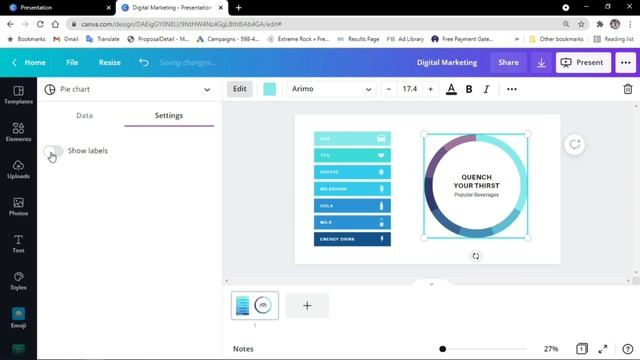Select the ENERGY DRINK bar on canvas

click(x=352, y=239)
